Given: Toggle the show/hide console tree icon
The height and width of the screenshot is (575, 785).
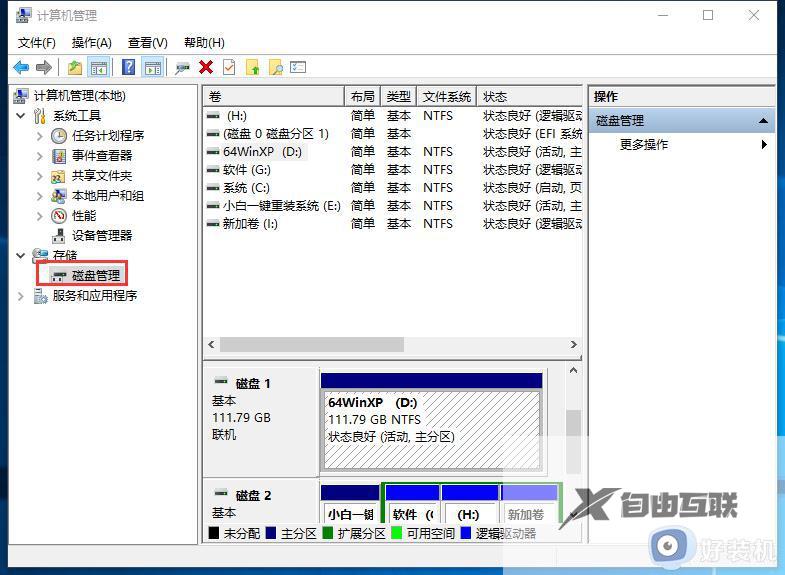Looking at the screenshot, I should tap(99, 67).
